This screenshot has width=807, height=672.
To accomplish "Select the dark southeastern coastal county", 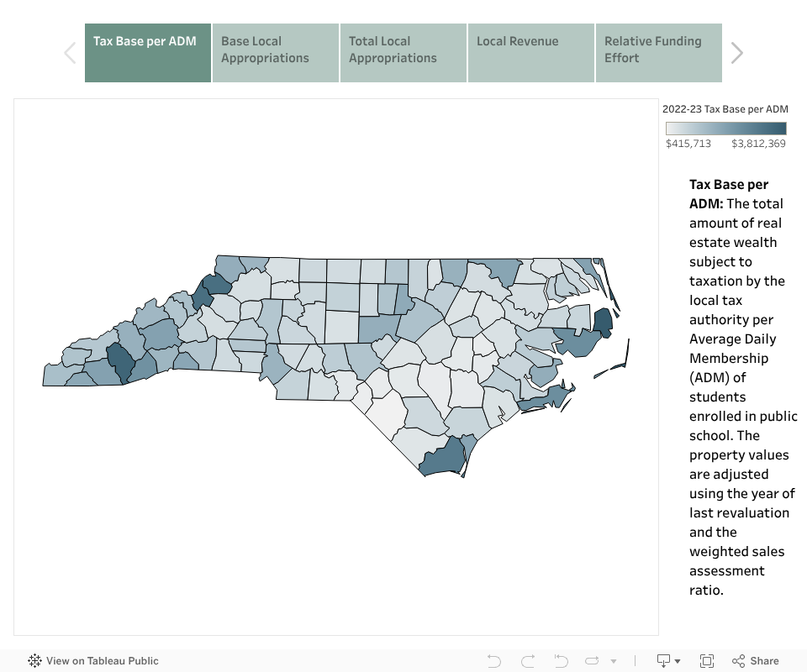I will click(x=443, y=458).
